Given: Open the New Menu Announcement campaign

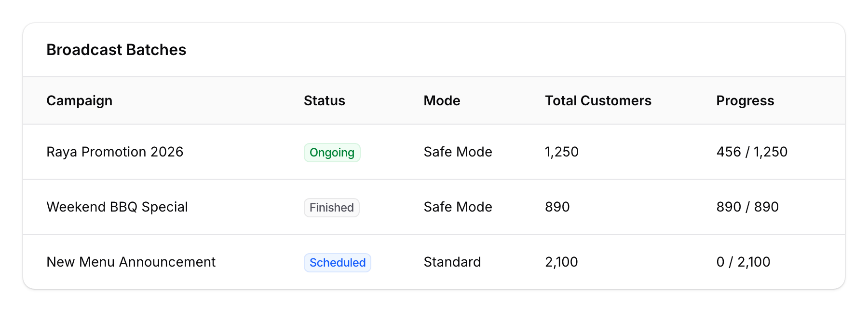Looking at the screenshot, I should click(131, 262).
